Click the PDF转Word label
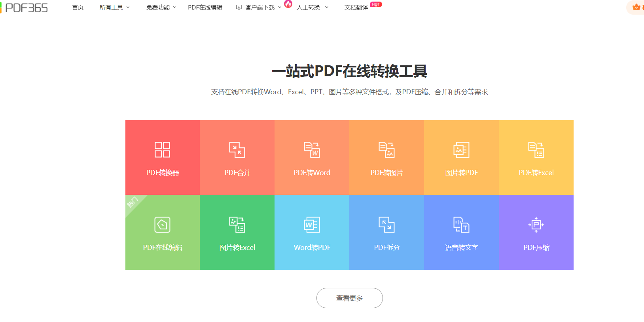Viewport: 644px width, 322px height. [x=312, y=173]
